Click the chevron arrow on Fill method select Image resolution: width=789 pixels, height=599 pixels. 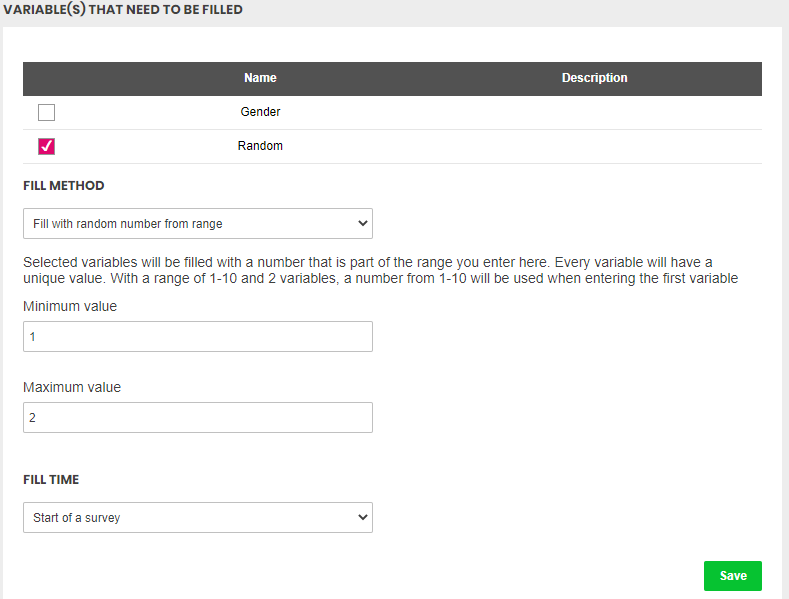[x=362, y=223]
